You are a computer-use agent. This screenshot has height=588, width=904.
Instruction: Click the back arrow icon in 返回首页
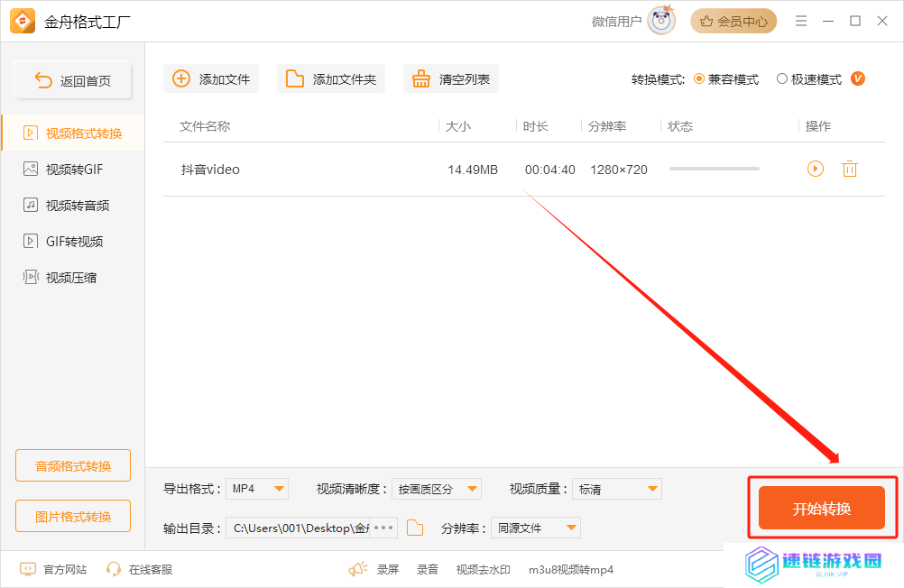[x=43, y=80]
